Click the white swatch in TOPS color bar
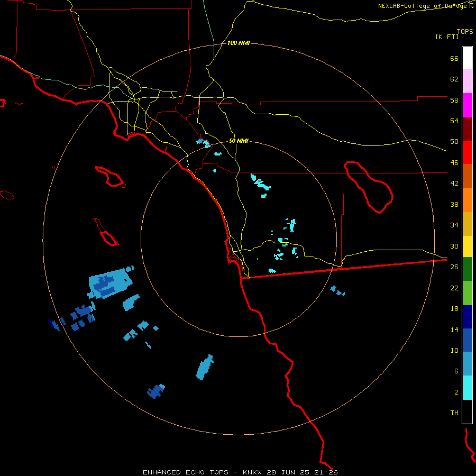Viewport: 476px width, 476px height. click(467, 58)
